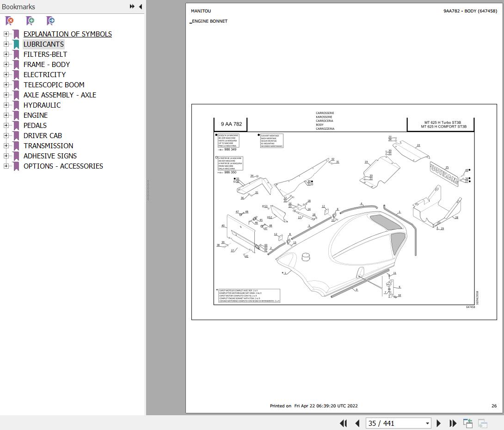Click the HYDRAULIC bookmark ribbon icon
This screenshot has width=504, height=430.
16,105
